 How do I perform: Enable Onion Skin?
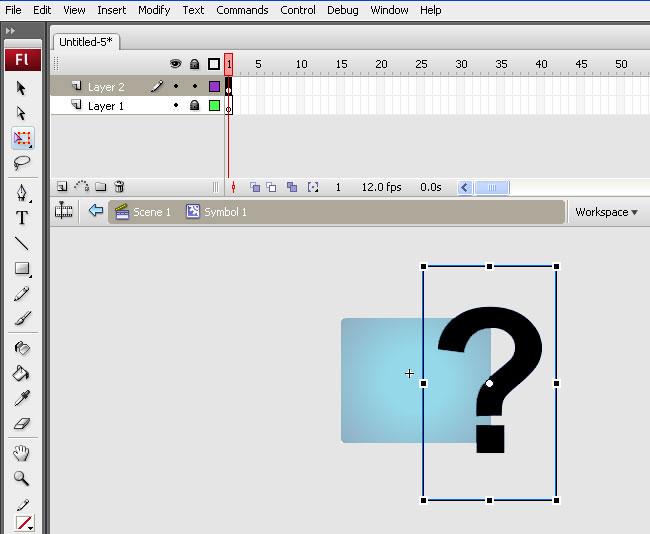[x=255, y=187]
